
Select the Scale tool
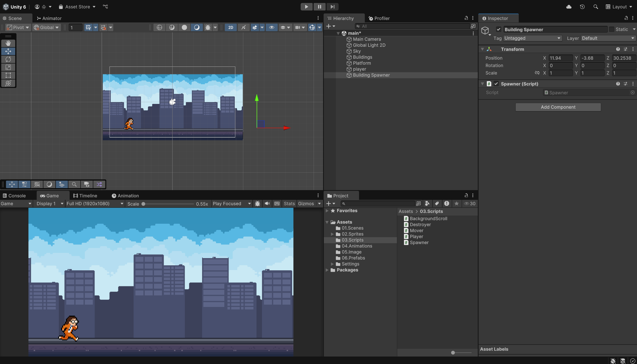pos(8,67)
